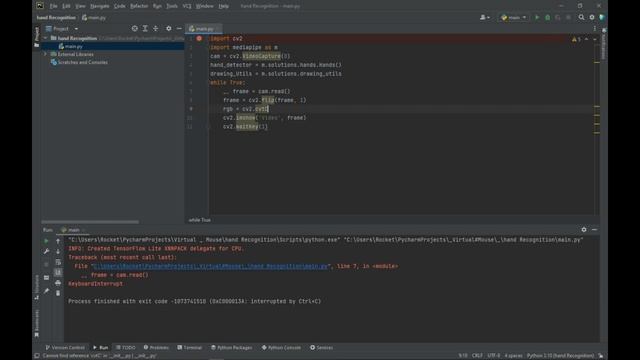Open the Run tool window tab
This screenshot has height=360, width=640.
tap(100, 348)
